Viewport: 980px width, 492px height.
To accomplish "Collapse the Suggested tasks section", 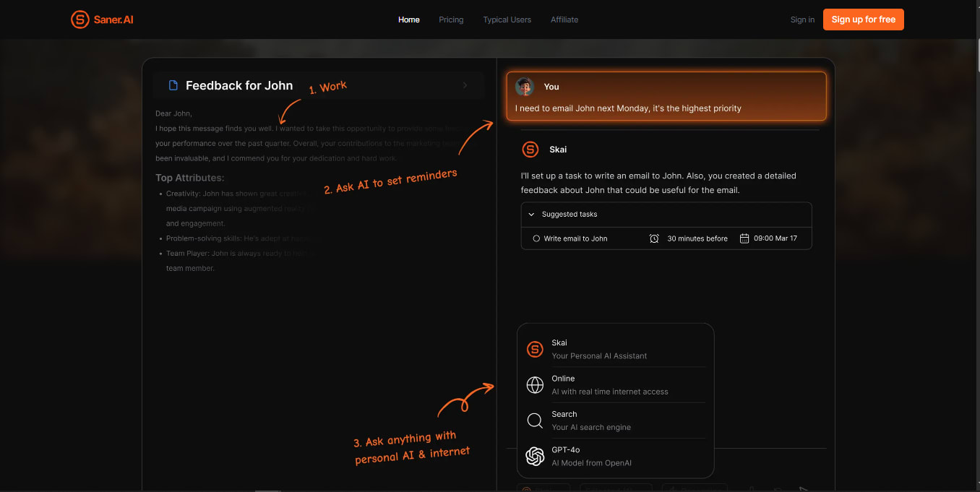I will point(532,214).
